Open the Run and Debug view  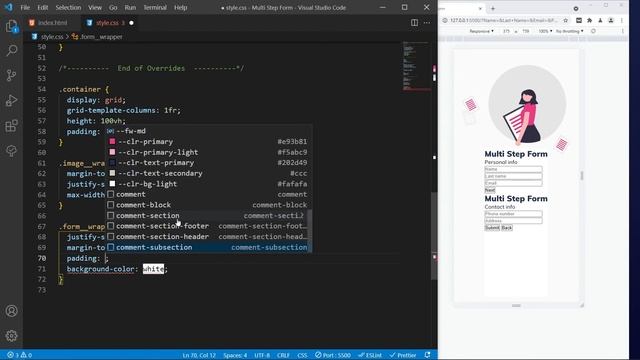[x=11, y=100]
